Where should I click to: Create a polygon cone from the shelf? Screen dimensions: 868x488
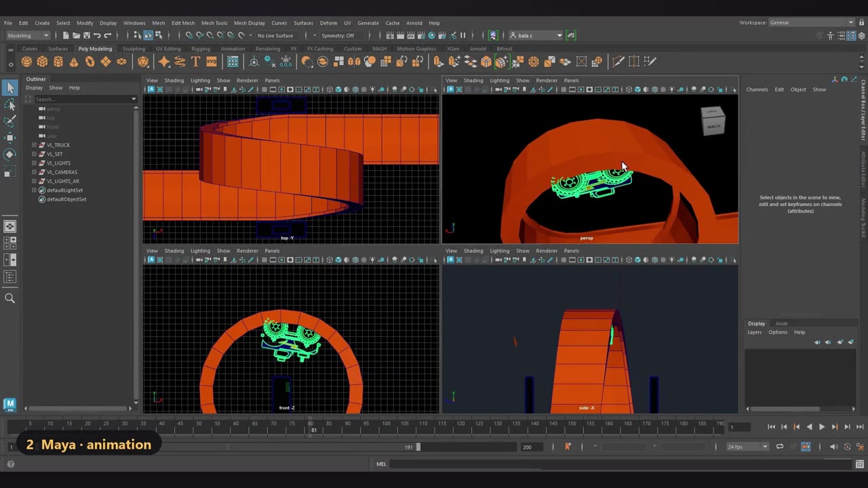(74, 62)
